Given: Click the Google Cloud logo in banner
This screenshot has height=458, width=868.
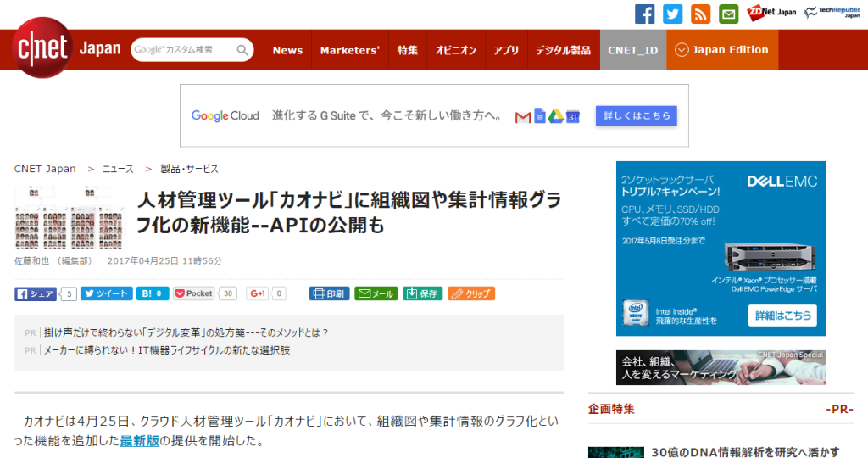Looking at the screenshot, I should 225,115.
